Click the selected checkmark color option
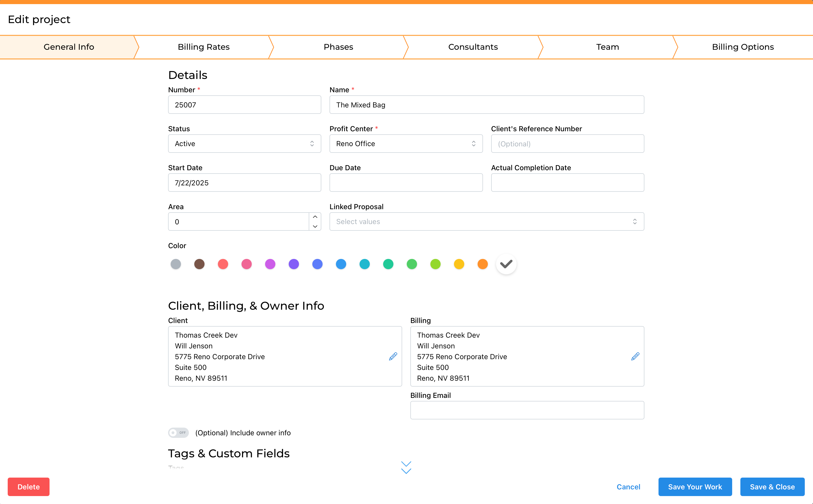 506,264
